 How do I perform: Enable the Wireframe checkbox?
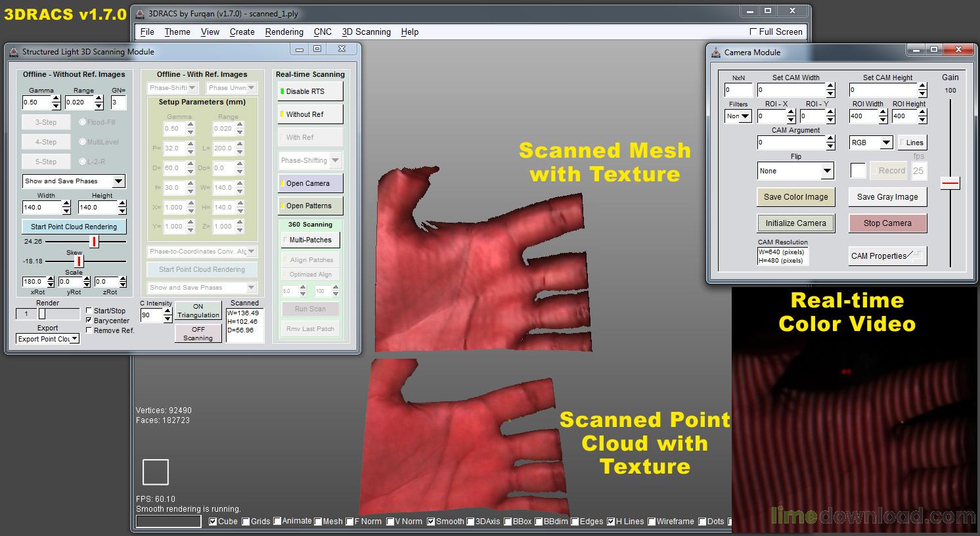coord(652,522)
